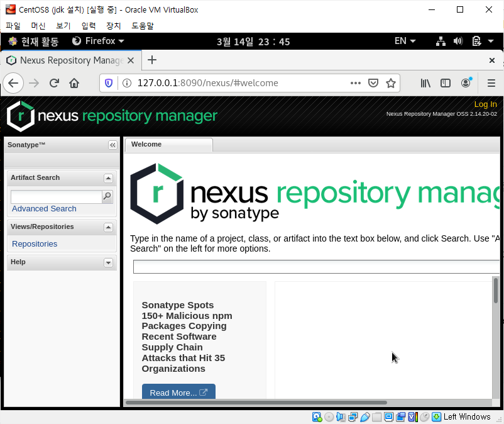Reload the page with the refresh icon
This screenshot has height=424, width=504.
click(54, 83)
